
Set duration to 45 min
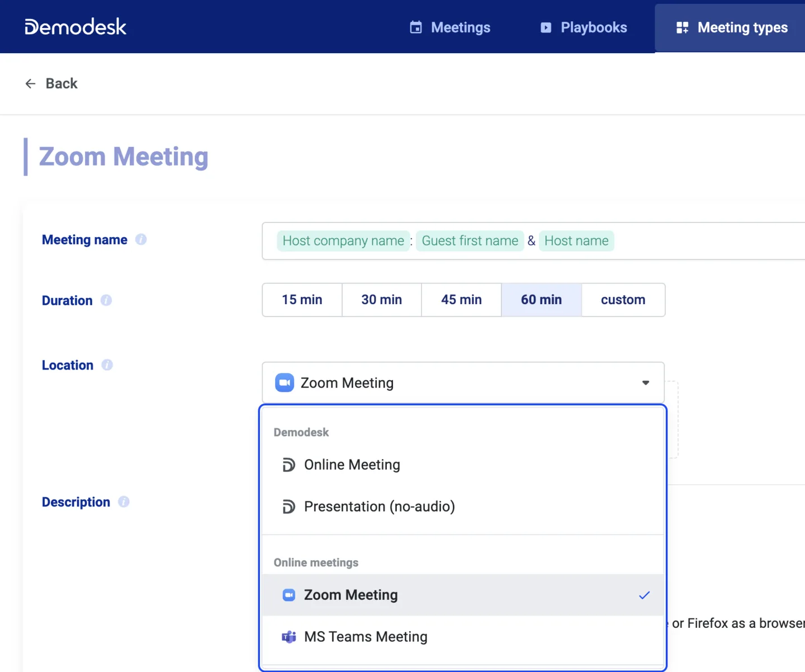(x=461, y=300)
